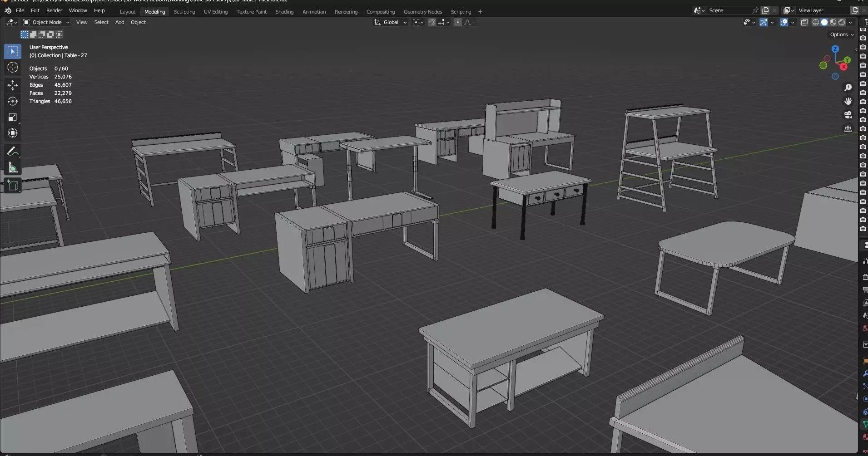Click the new scene icon beside Scene
868x456 pixels.
765,10
